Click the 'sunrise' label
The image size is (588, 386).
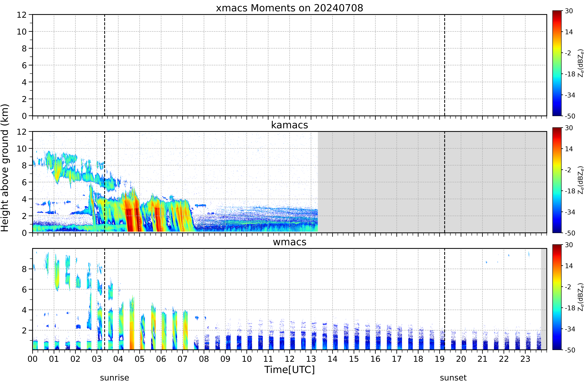(x=114, y=378)
